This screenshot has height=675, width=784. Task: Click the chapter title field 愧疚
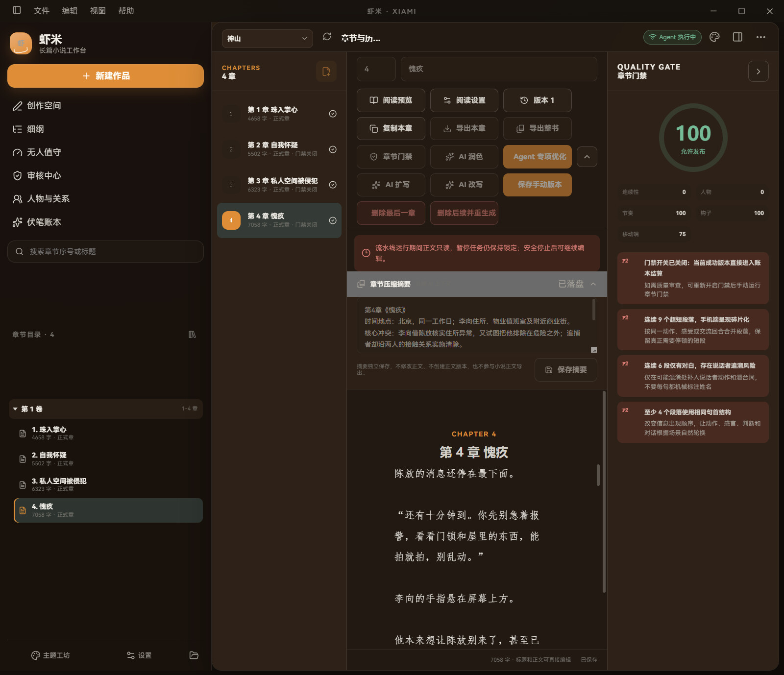coord(499,69)
